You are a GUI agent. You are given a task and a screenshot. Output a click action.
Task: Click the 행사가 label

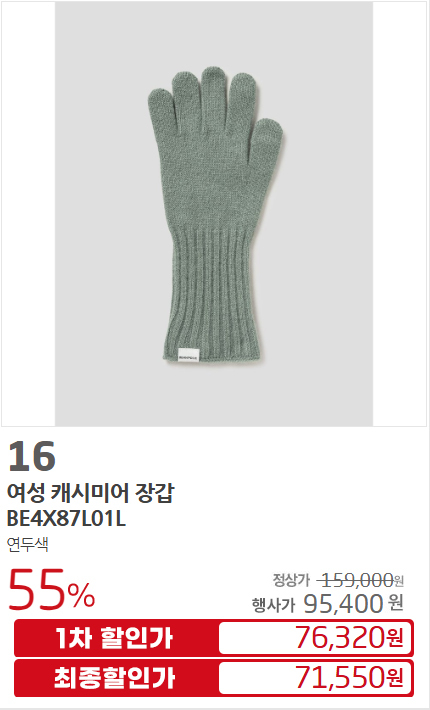273,604
